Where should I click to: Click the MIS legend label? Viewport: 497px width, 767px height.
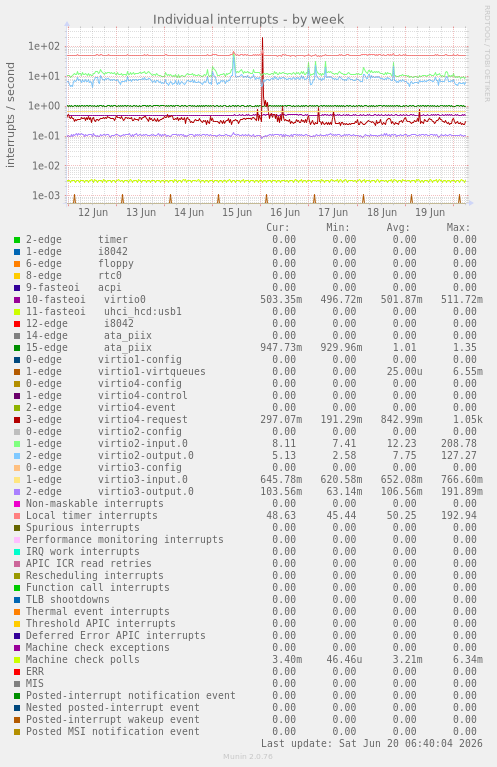(35, 683)
